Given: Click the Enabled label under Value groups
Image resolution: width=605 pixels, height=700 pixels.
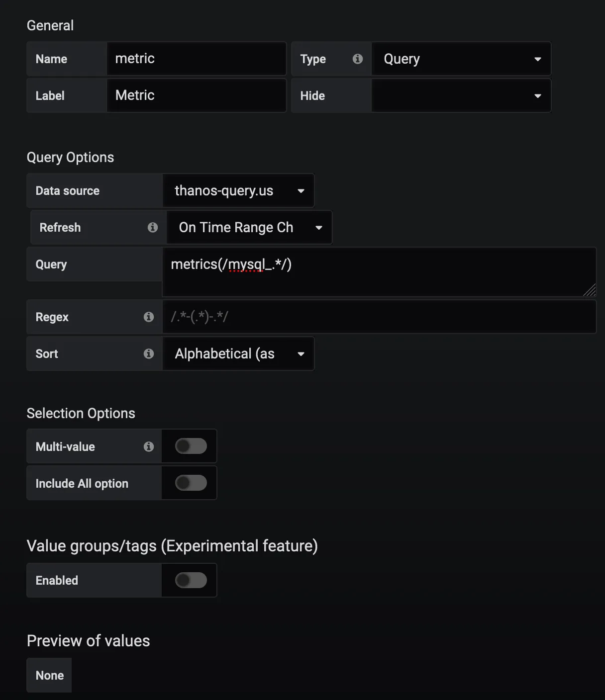Looking at the screenshot, I should click(x=57, y=580).
